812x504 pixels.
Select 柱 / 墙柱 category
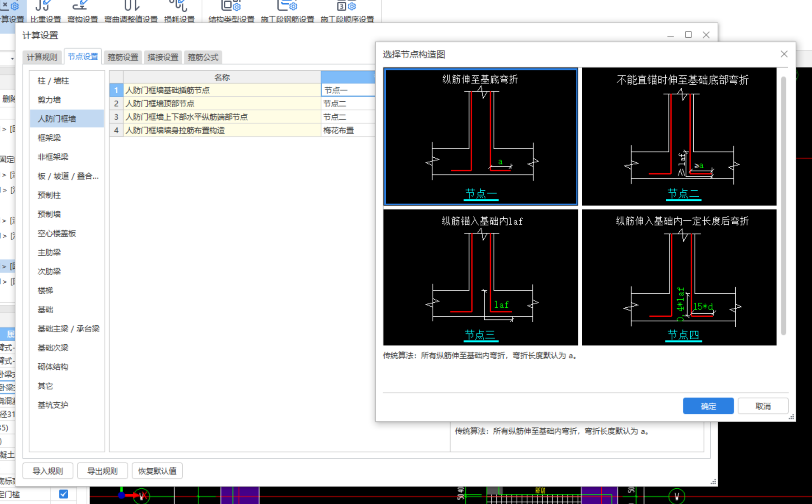(x=67, y=81)
